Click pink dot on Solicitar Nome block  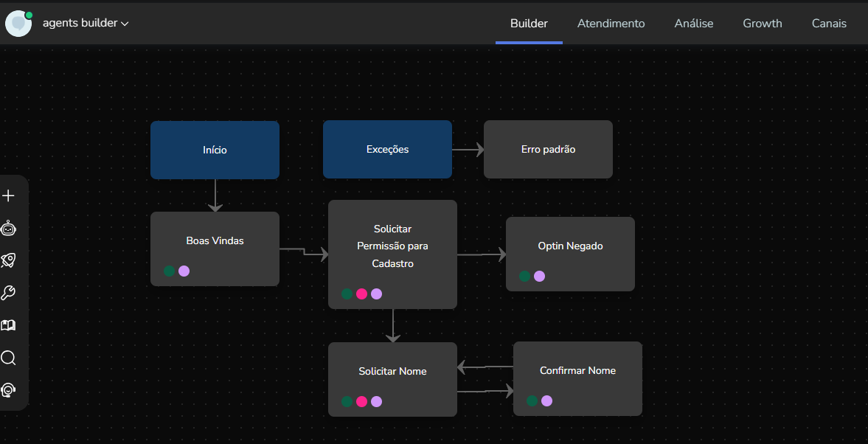[361, 402]
